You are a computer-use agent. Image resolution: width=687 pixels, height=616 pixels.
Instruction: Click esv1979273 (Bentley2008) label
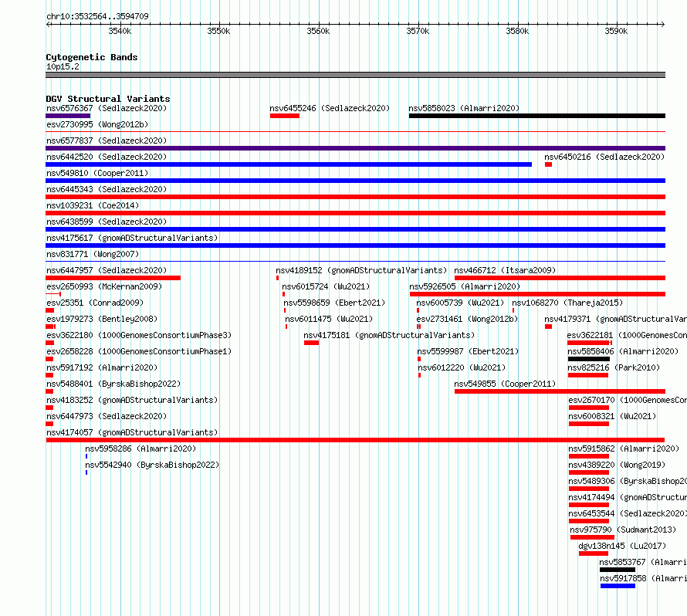(102, 319)
